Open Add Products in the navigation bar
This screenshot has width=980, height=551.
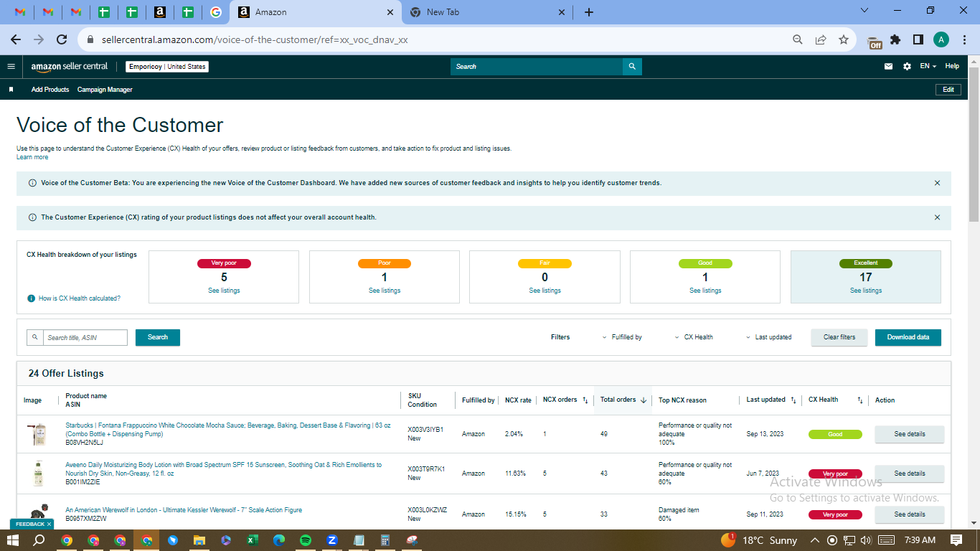tap(50, 90)
